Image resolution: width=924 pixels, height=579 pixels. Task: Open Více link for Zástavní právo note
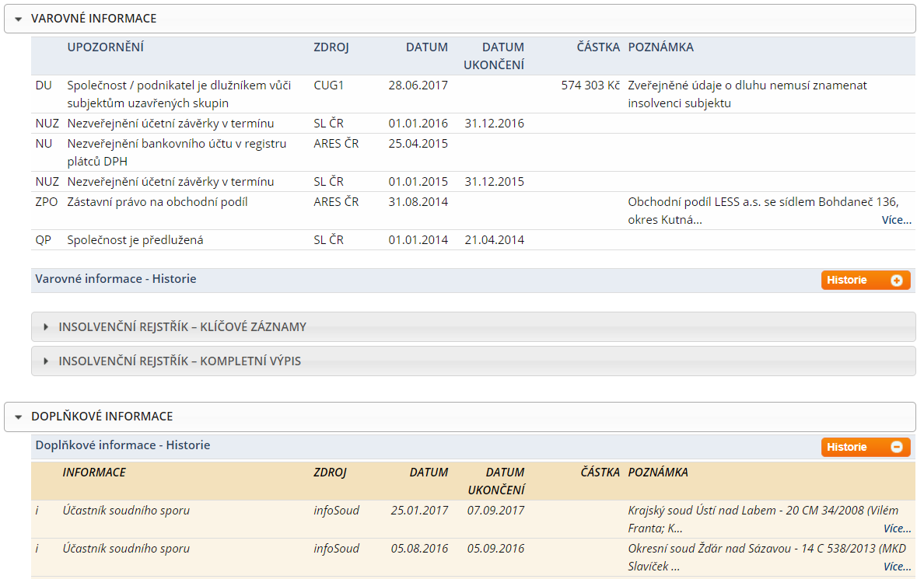pyautogui.click(x=896, y=220)
